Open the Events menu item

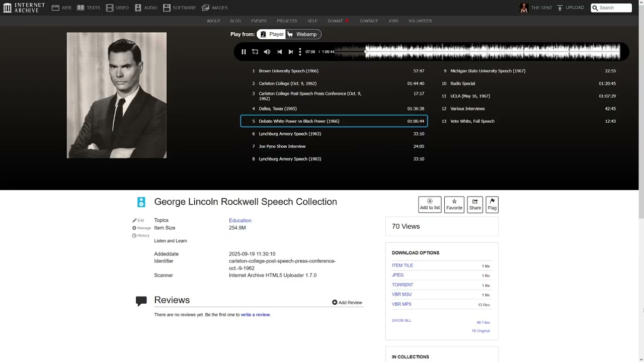[x=259, y=21]
